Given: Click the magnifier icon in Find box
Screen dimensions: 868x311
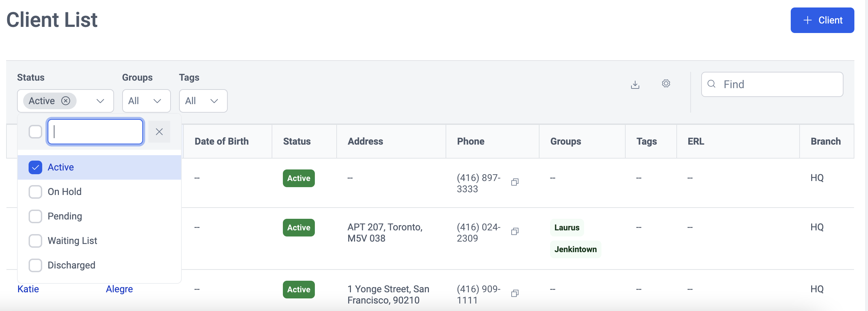Looking at the screenshot, I should [711, 84].
